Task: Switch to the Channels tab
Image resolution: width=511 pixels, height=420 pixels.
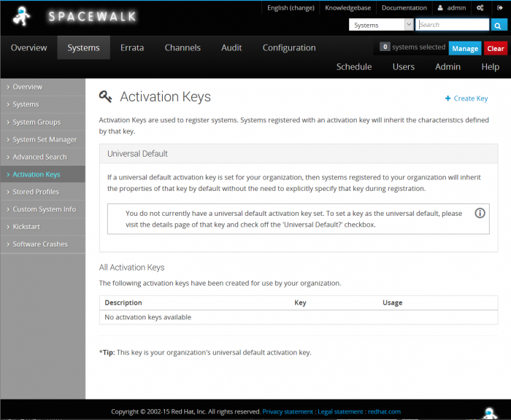Action: tap(182, 47)
